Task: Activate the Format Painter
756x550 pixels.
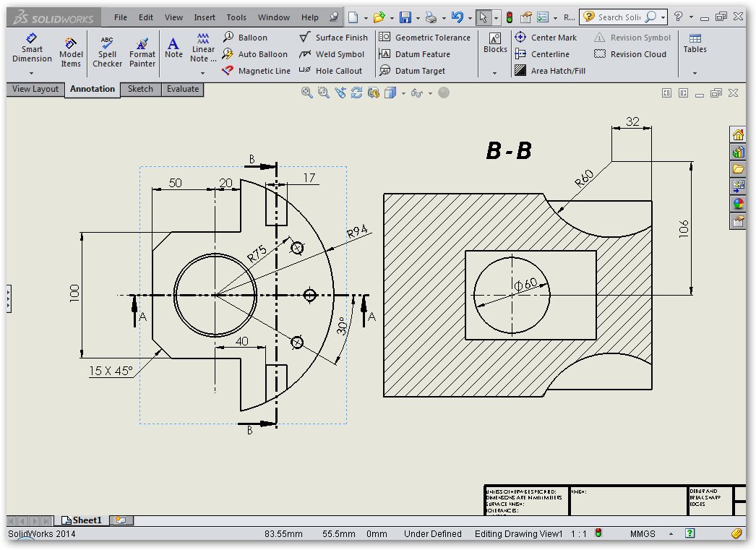Action: pyautogui.click(x=142, y=52)
